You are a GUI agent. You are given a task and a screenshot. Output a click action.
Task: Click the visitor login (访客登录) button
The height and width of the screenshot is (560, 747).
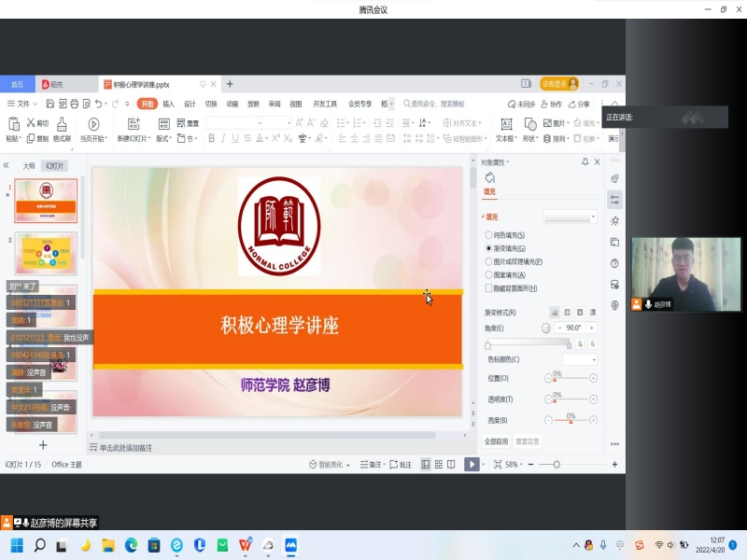click(558, 84)
